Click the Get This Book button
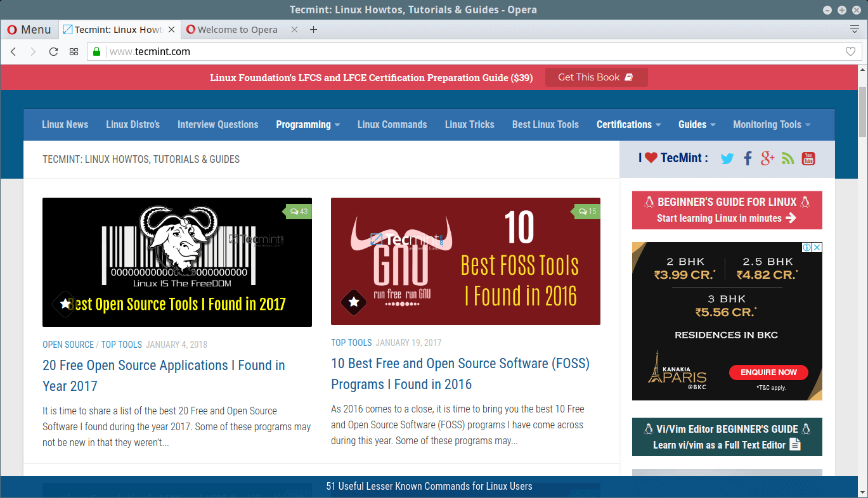 click(597, 77)
